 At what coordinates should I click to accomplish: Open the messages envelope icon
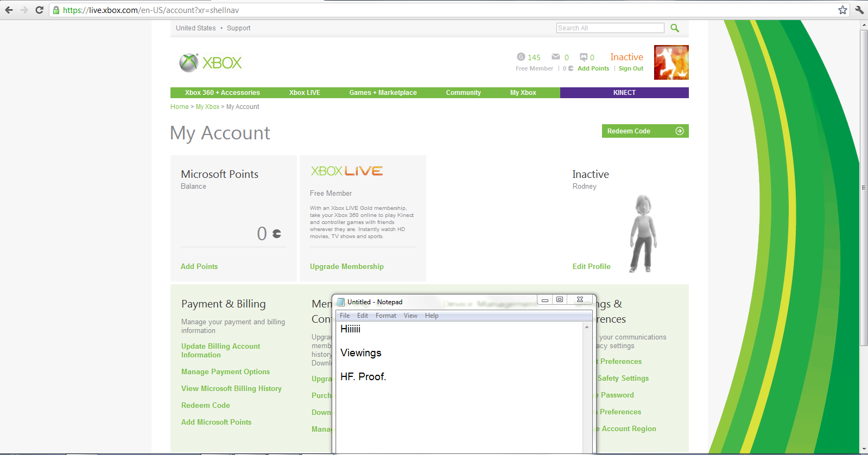556,57
